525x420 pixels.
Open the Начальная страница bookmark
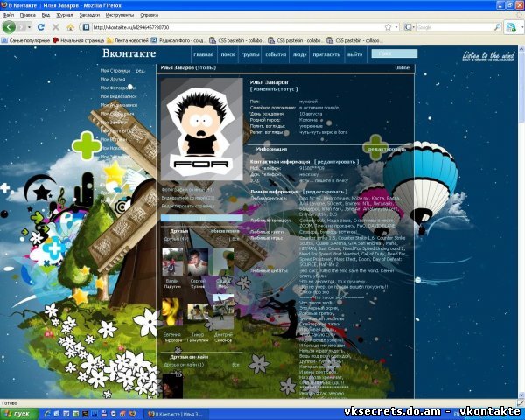click(79, 40)
